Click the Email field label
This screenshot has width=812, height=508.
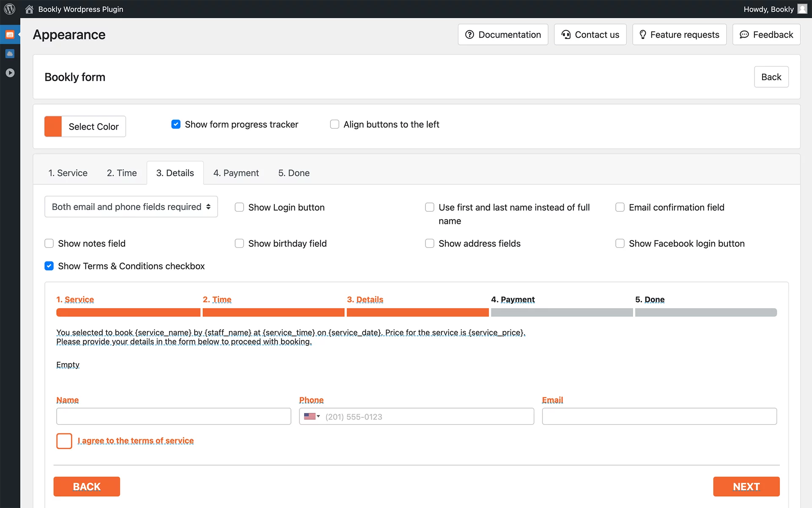[552, 400]
